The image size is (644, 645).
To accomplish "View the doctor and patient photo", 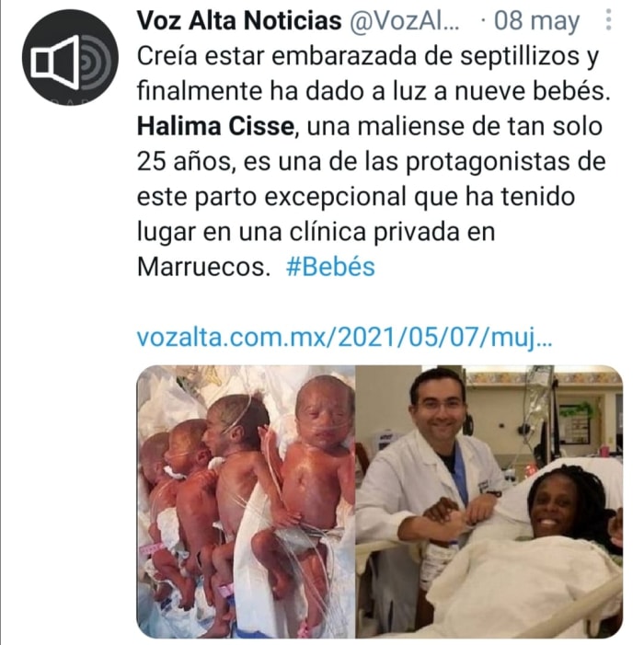I will [489, 501].
